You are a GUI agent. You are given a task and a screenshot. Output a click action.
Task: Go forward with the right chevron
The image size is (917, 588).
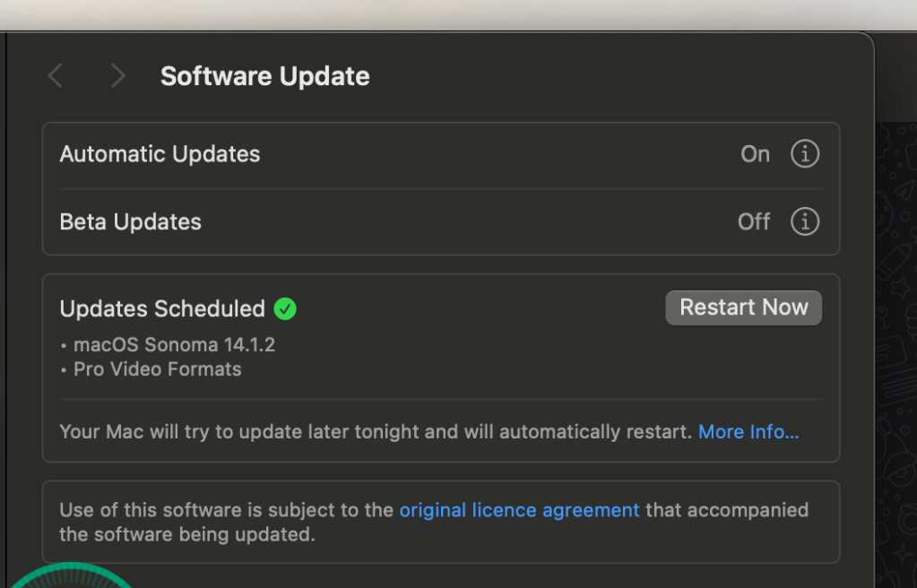117,76
